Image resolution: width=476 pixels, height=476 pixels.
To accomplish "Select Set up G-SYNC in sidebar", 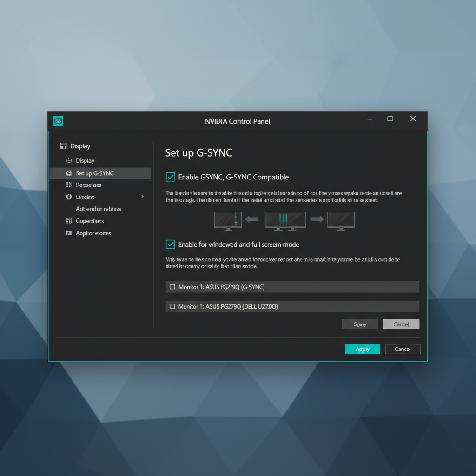I will (100, 173).
